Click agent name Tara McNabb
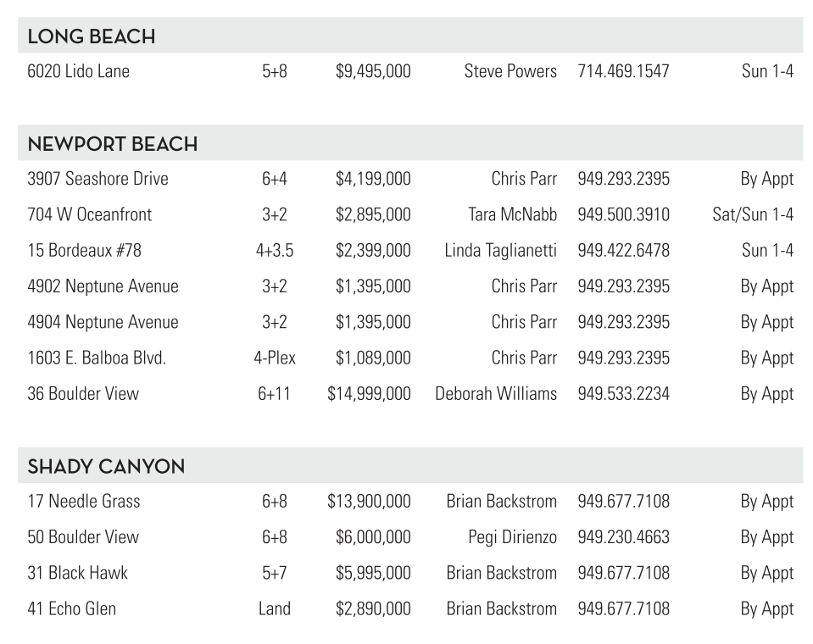The width and height of the screenshot is (813, 644). click(512, 214)
